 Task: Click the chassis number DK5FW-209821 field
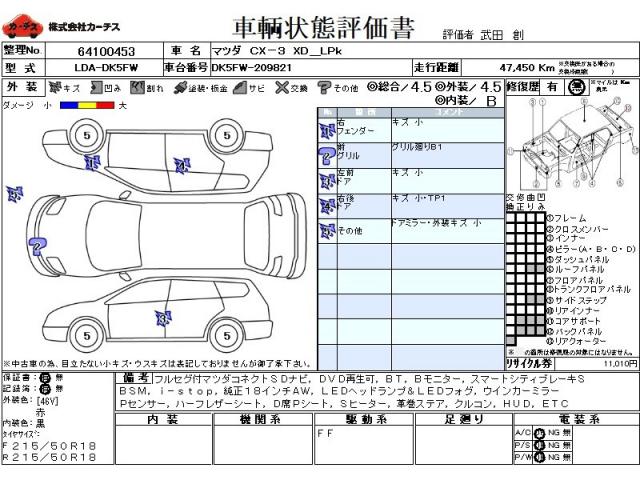tap(256, 68)
